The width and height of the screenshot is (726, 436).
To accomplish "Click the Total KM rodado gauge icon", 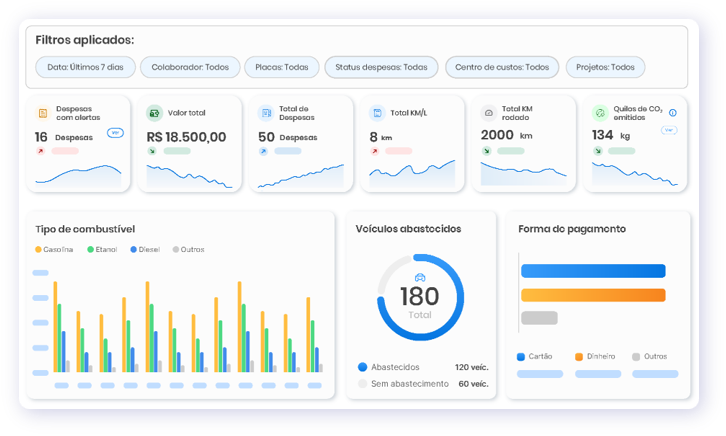I will [489, 113].
